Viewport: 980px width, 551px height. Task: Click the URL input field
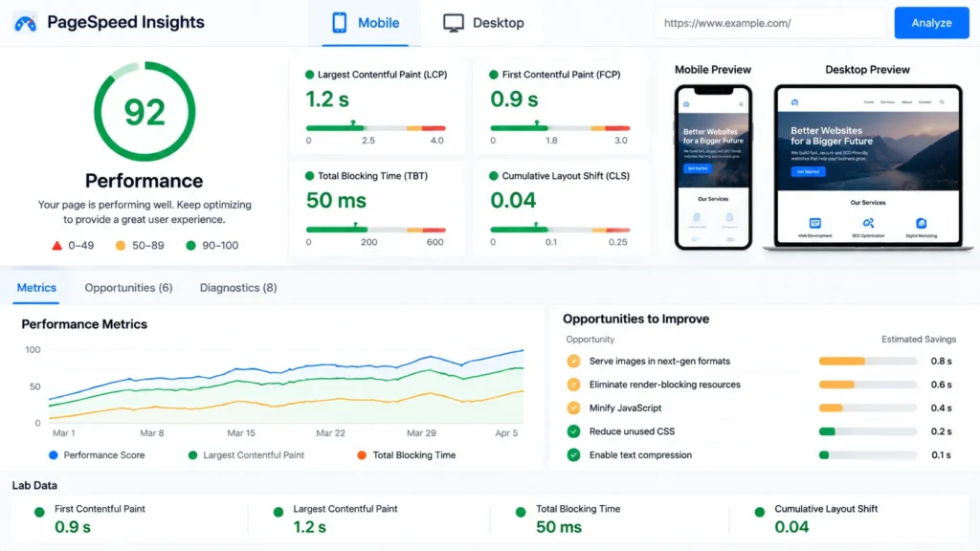[770, 23]
